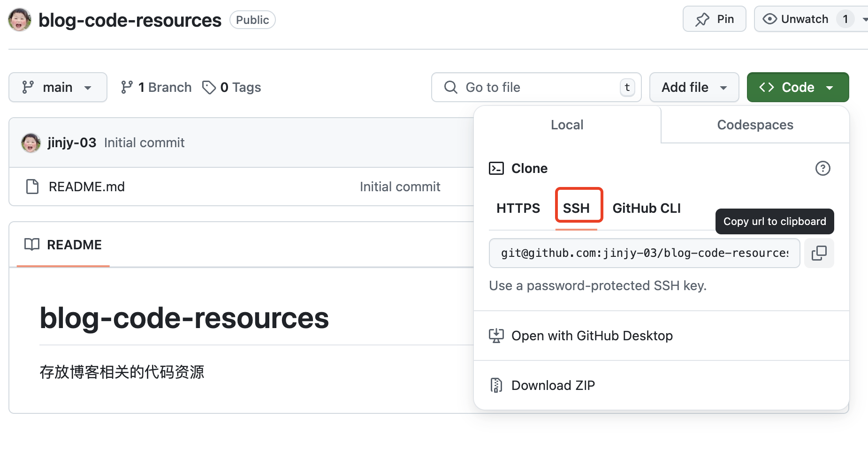Viewport: 868px width, 449px height.
Task: Click the code brackets icon on Code button
Action: pos(766,87)
